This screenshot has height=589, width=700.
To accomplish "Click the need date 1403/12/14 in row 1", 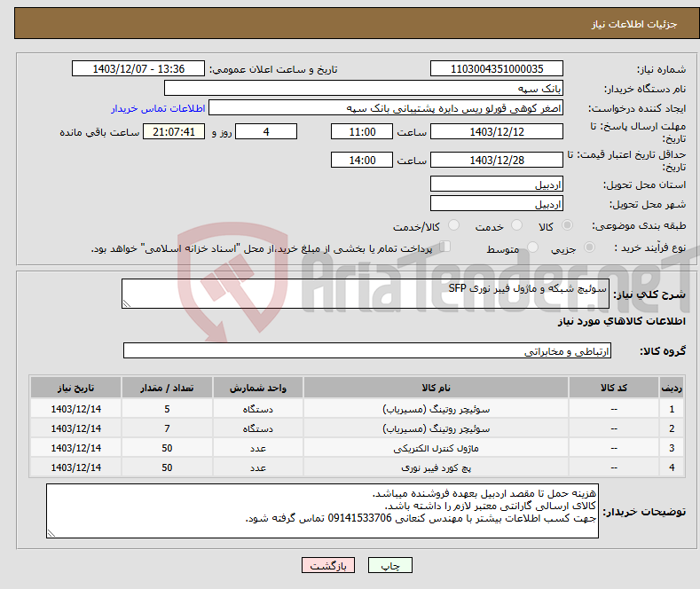I will [x=76, y=409].
